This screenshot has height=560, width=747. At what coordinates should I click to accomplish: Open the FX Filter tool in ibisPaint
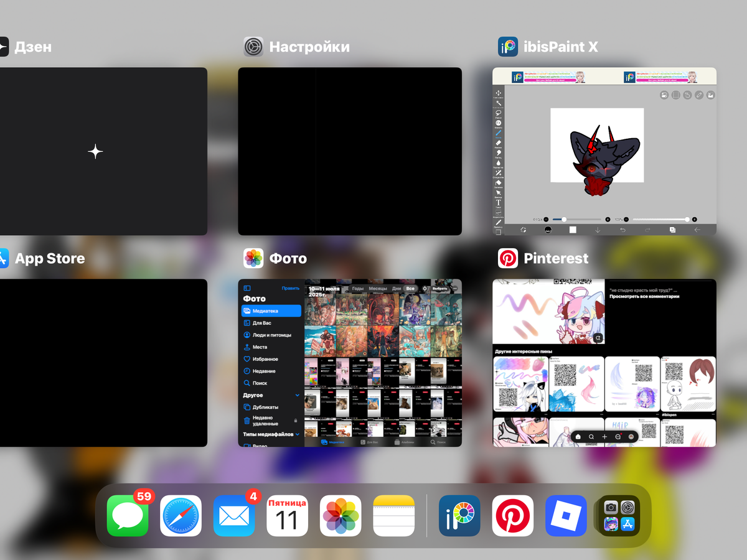pos(499,123)
